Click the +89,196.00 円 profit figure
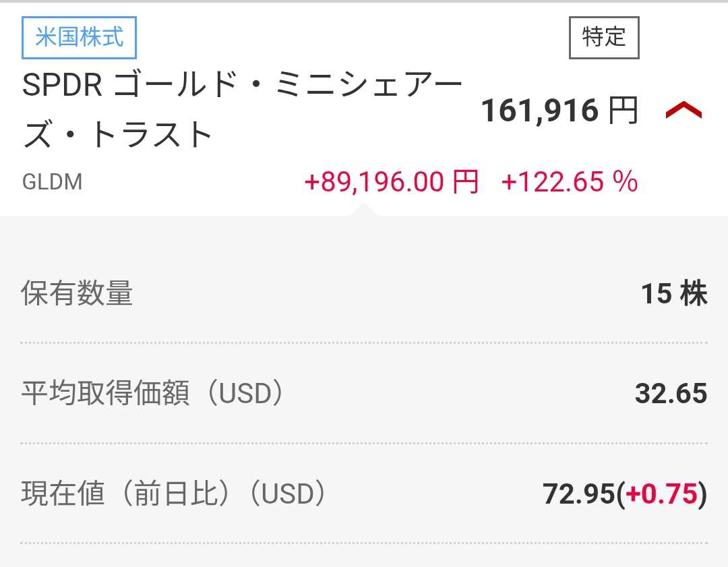The width and height of the screenshot is (728, 567). (375, 182)
